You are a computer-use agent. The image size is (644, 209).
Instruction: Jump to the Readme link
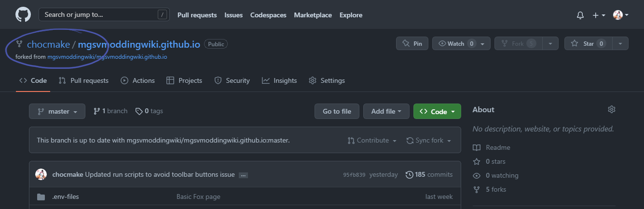coord(491,147)
